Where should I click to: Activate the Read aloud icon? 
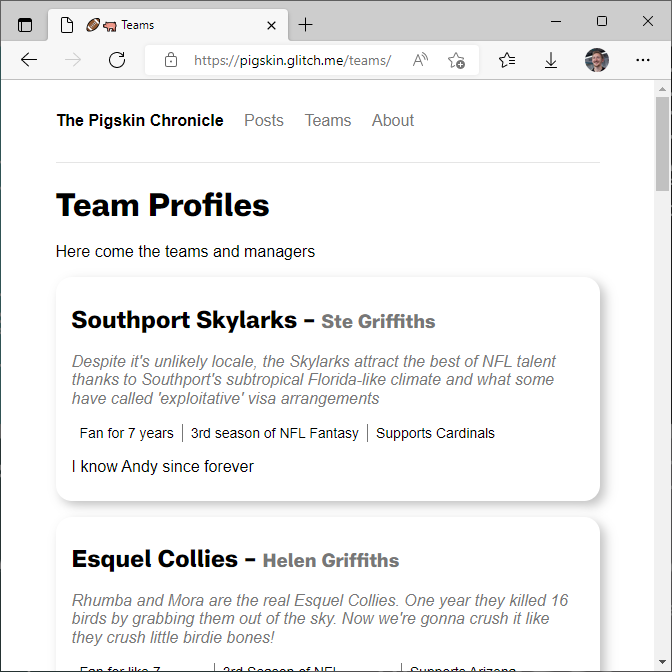click(420, 60)
